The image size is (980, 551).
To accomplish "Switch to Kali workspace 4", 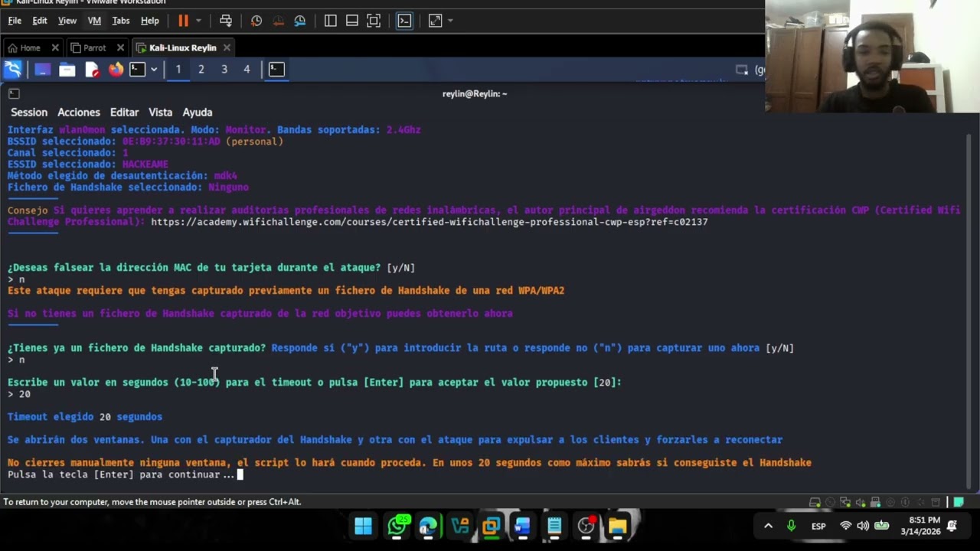I will click(247, 70).
